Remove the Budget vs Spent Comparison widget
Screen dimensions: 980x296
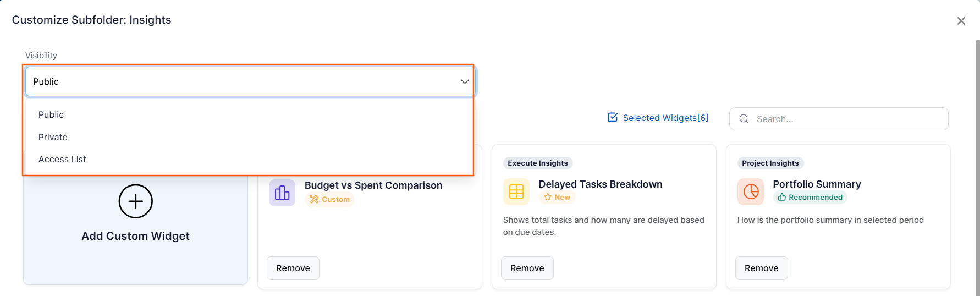pos(293,268)
